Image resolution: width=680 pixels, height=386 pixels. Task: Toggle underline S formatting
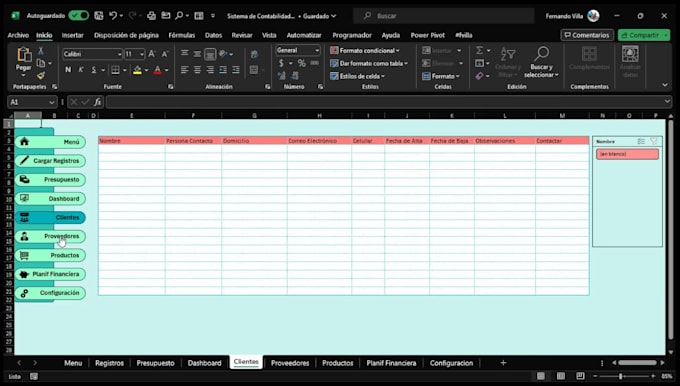94,70
